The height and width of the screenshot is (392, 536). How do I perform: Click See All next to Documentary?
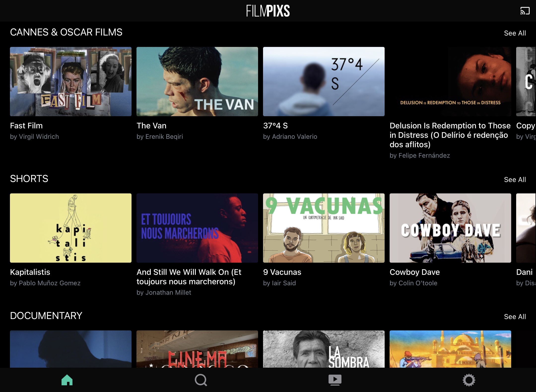click(x=515, y=317)
